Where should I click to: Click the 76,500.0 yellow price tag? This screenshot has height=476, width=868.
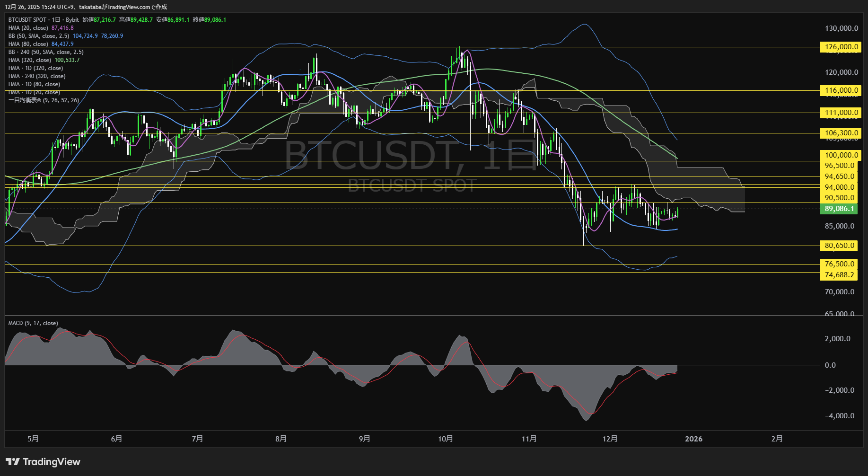click(839, 264)
